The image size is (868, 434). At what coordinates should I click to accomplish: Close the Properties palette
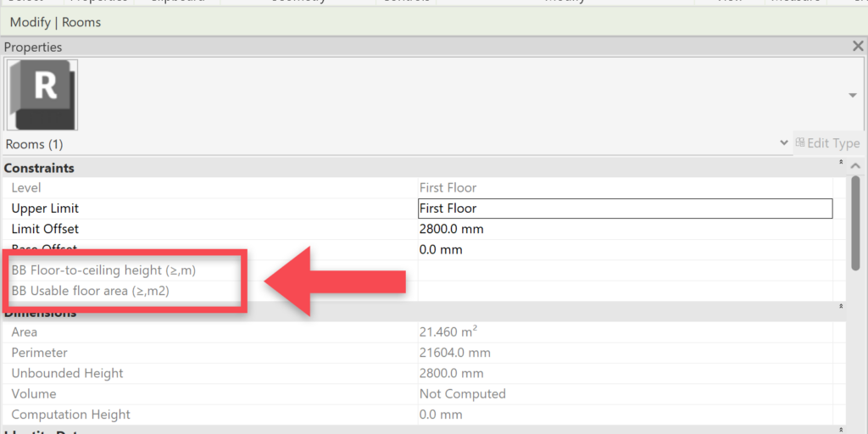858,47
